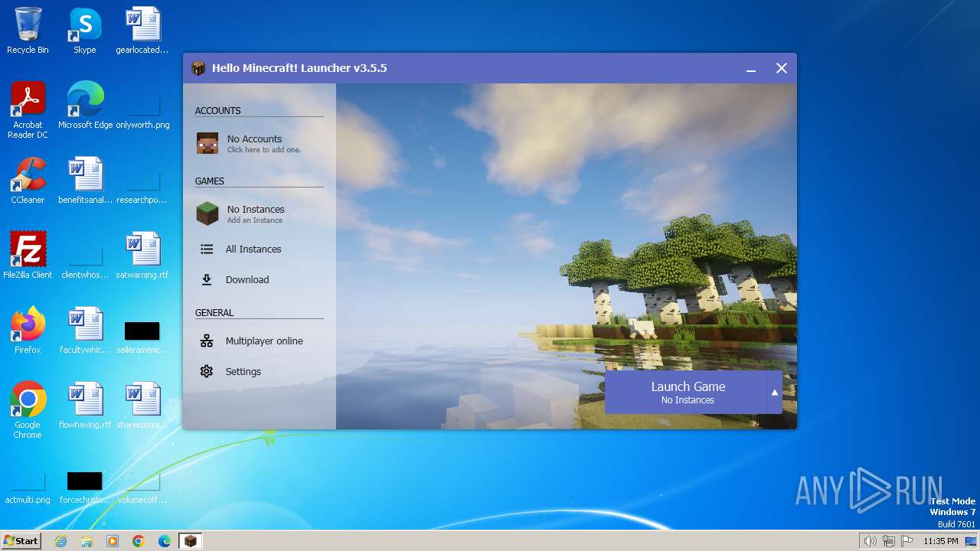Viewport: 980px width, 551px height.
Task: Select the actmulti.png file on the desktop
Action: [x=28, y=488]
